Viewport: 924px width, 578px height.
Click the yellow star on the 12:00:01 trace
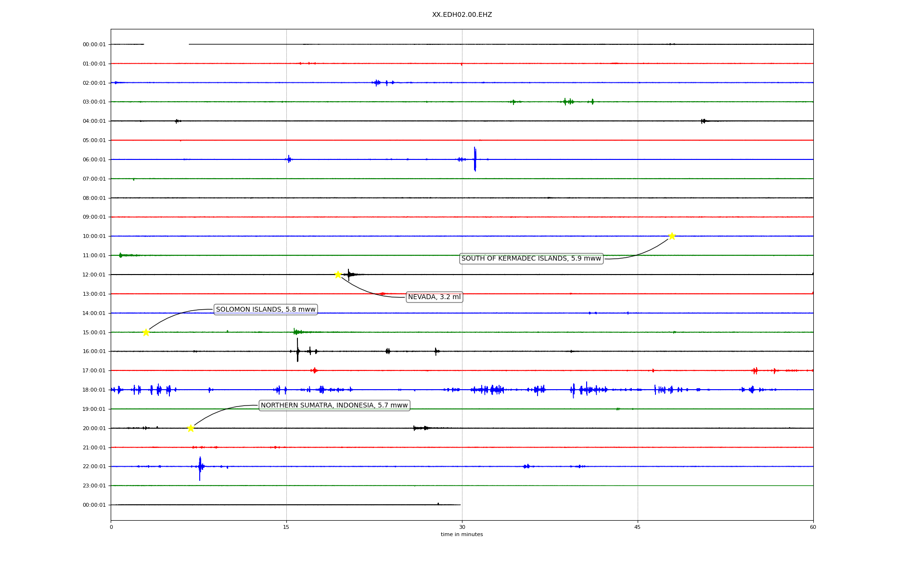tap(338, 275)
